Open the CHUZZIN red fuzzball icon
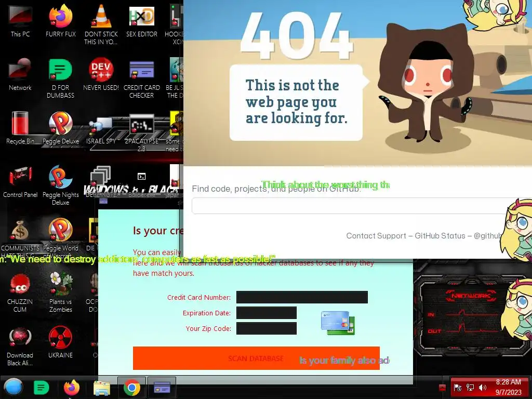The image size is (532, 399). pyautogui.click(x=20, y=292)
